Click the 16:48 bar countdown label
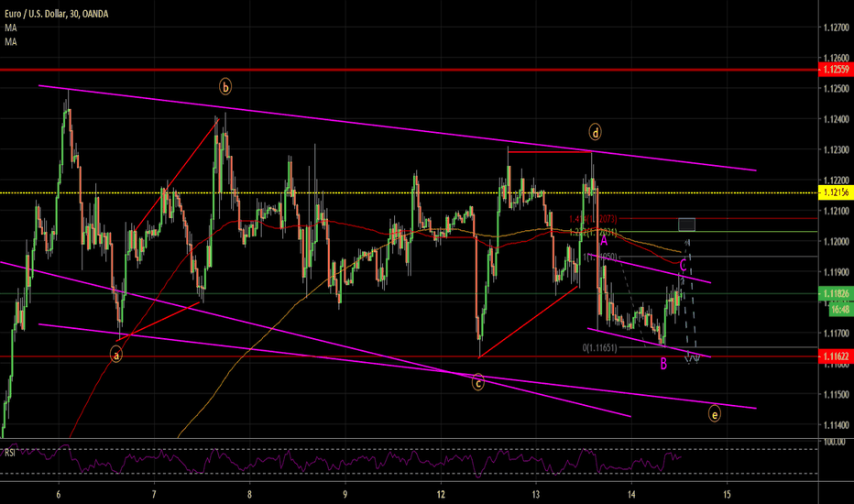Screen dimensions: 854x504 tap(841, 310)
